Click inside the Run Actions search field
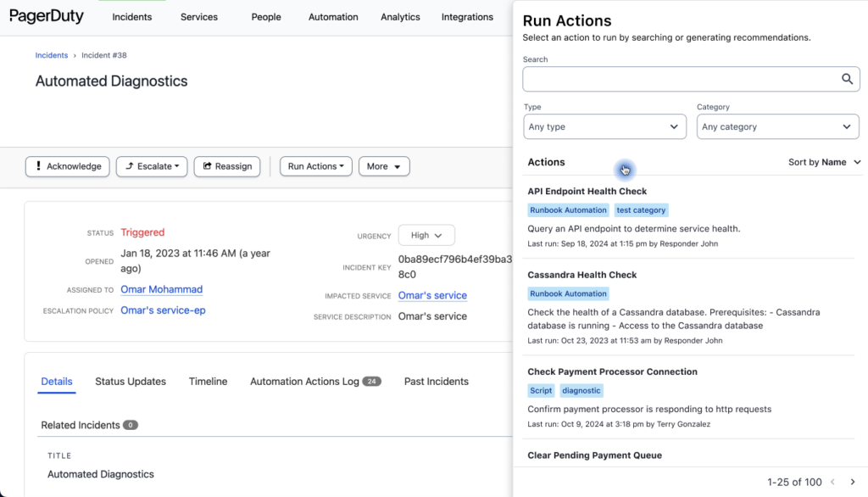Screen dimensions: 868x497 pos(678,78)
